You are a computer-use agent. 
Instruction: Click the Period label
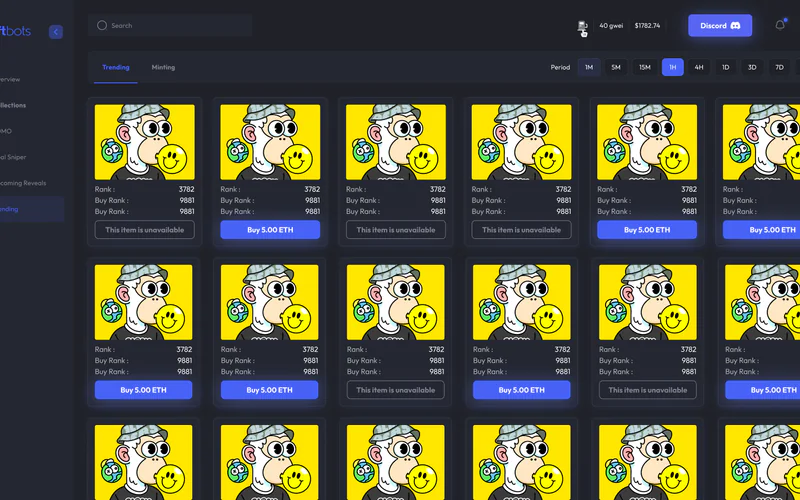pyautogui.click(x=560, y=67)
